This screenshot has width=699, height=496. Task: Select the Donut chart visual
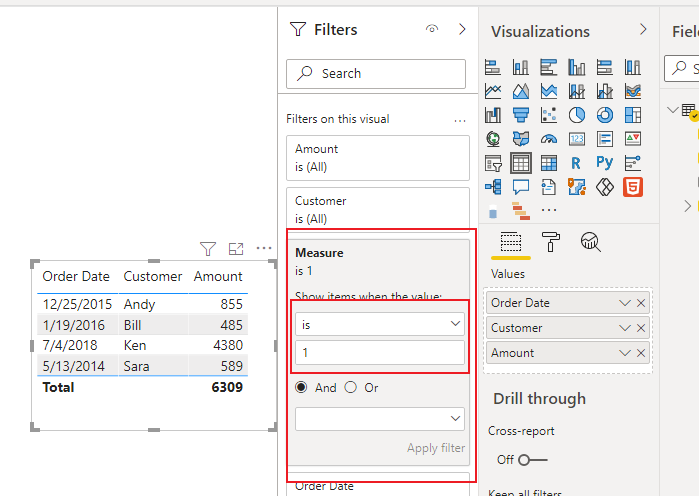click(605, 115)
